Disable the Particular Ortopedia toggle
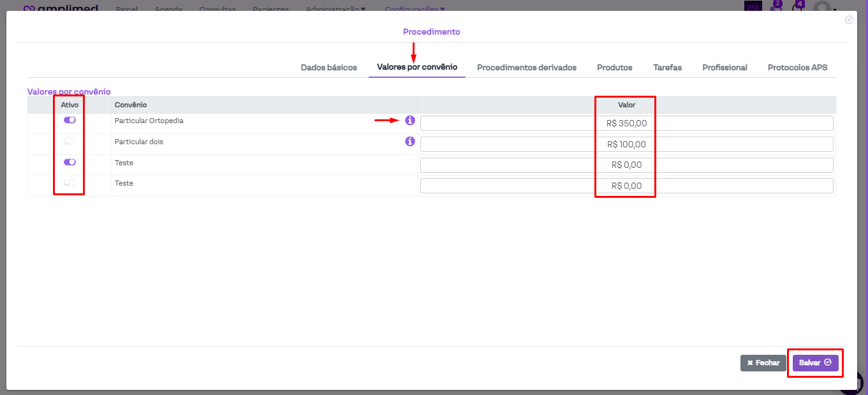 (70, 120)
